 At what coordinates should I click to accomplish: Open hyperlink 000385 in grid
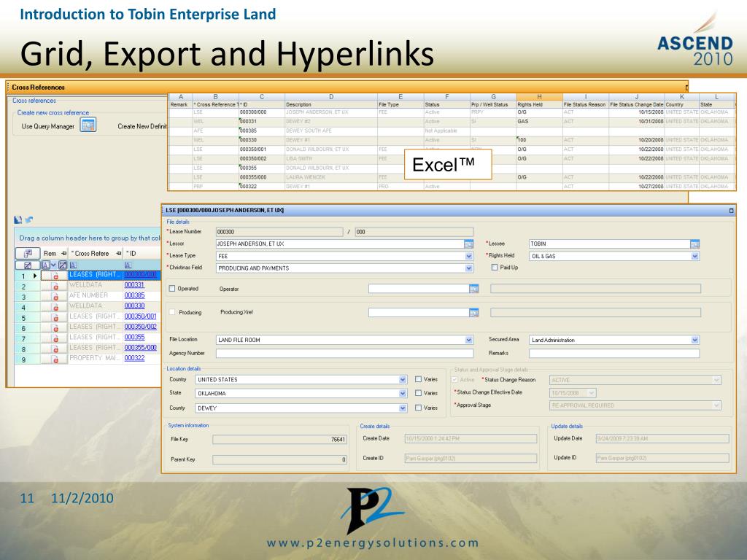click(134, 295)
